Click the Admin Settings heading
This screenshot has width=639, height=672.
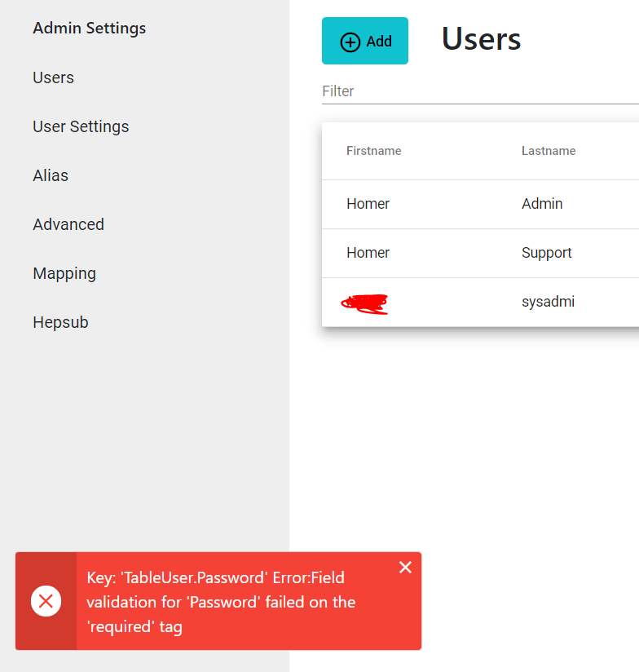[90, 28]
